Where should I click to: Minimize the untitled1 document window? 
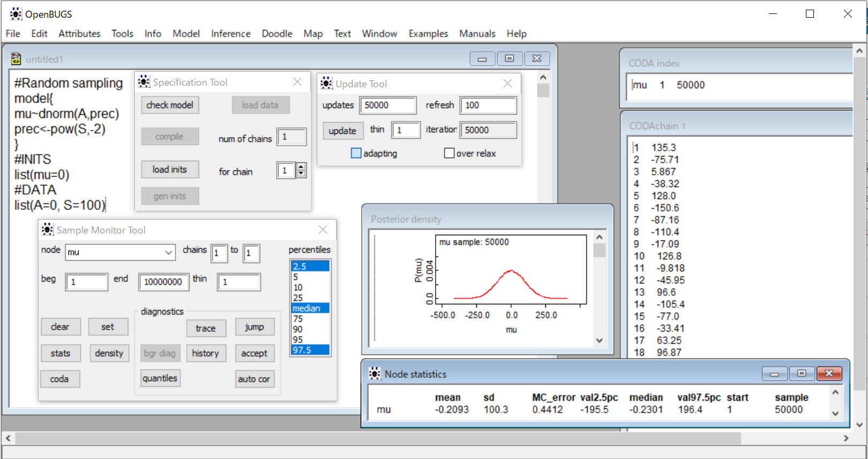click(482, 58)
